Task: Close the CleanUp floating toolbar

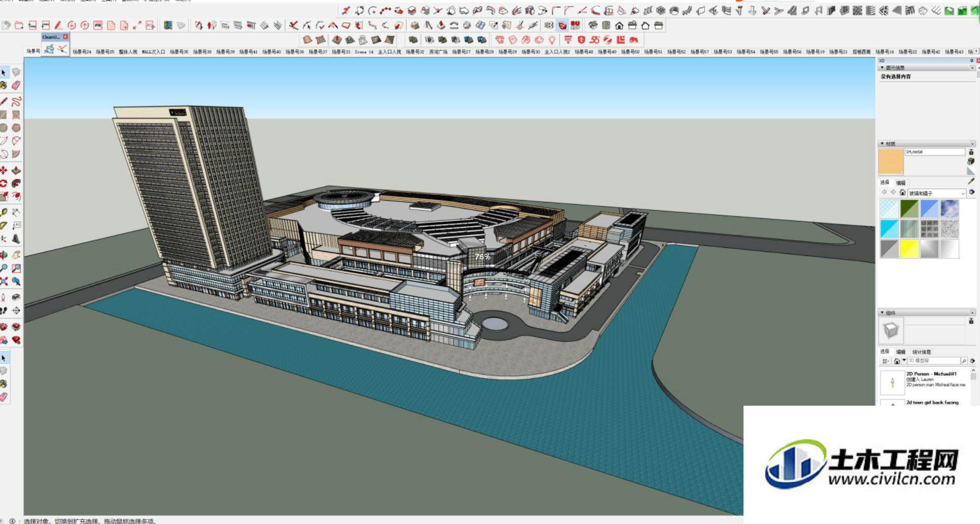Action: (x=65, y=37)
